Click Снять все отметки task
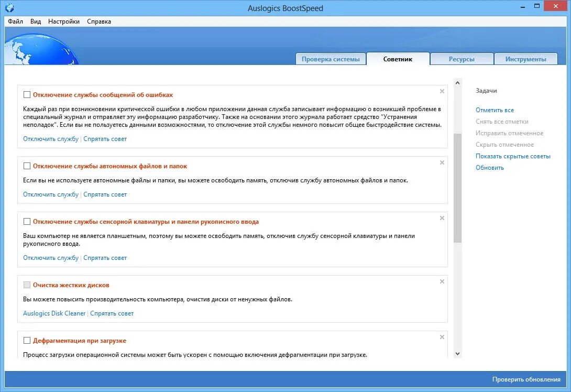 click(x=502, y=122)
